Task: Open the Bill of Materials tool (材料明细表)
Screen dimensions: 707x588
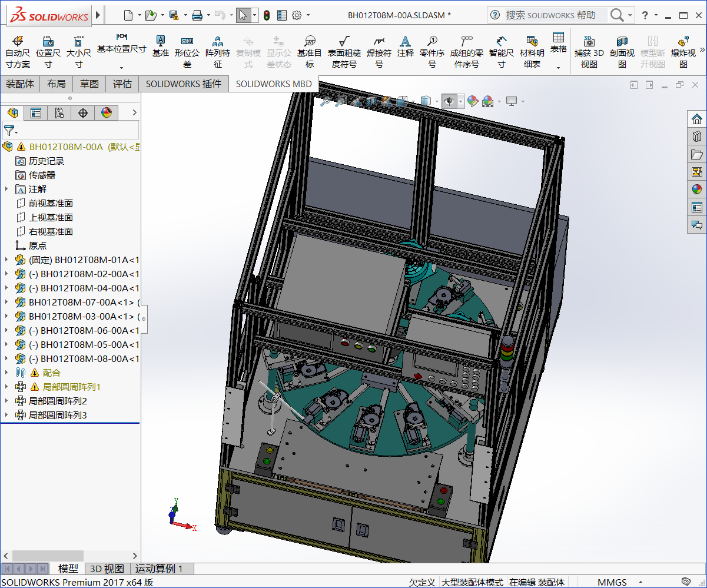Action: pyautogui.click(x=532, y=52)
